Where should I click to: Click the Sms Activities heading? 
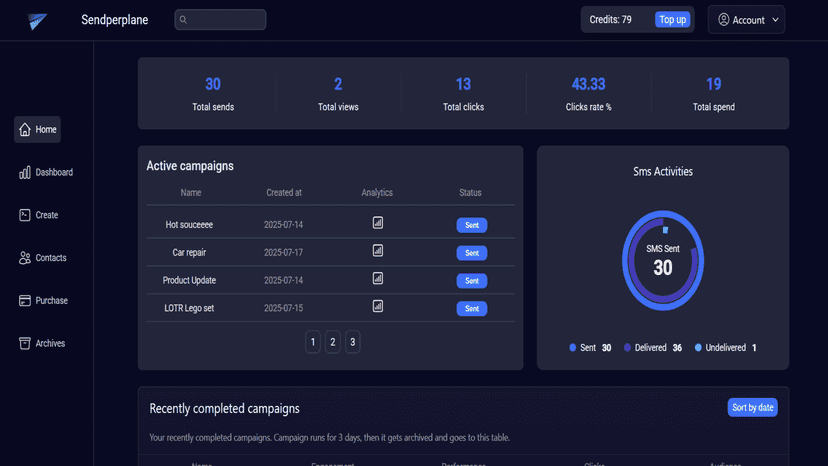[x=663, y=172]
